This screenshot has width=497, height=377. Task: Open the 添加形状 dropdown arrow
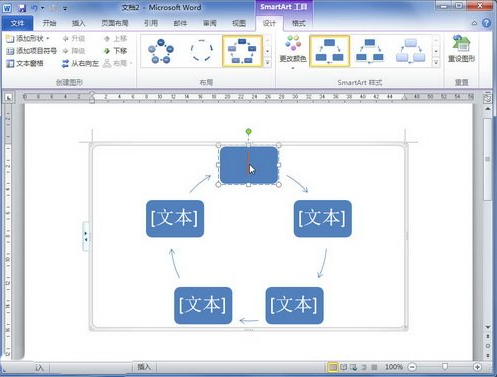tap(48, 39)
